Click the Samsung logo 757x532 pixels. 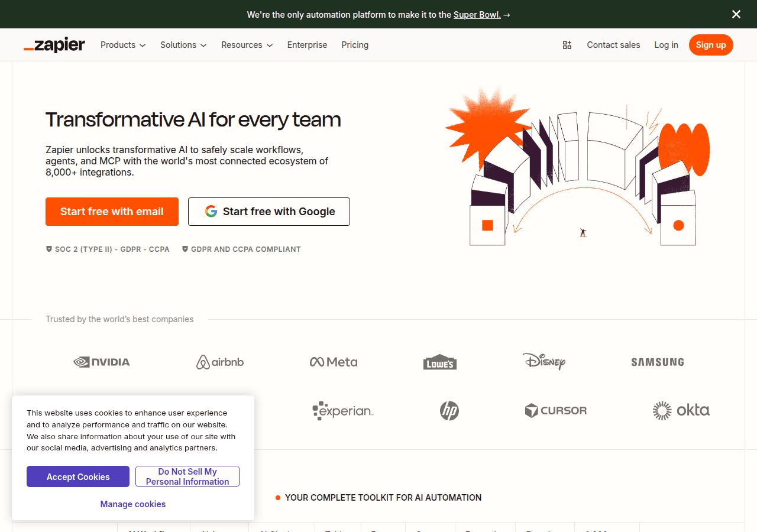point(657,362)
